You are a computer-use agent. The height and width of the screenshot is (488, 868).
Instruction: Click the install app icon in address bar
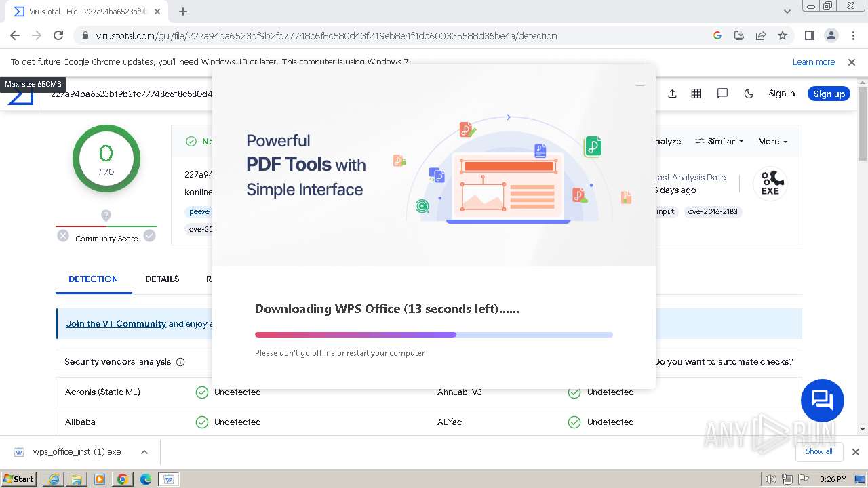[x=739, y=36]
